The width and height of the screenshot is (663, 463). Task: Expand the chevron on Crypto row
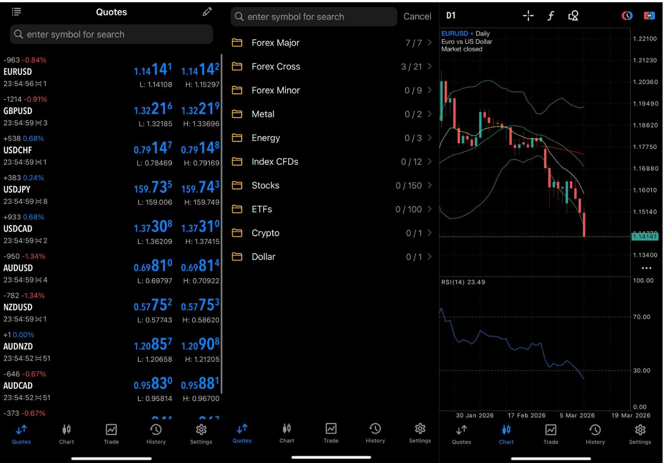tap(430, 233)
